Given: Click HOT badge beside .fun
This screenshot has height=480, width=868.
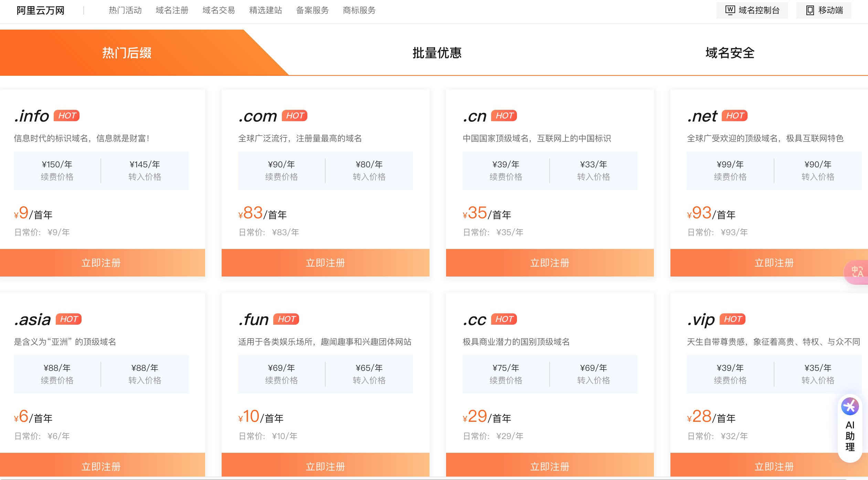Looking at the screenshot, I should click(286, 319).
